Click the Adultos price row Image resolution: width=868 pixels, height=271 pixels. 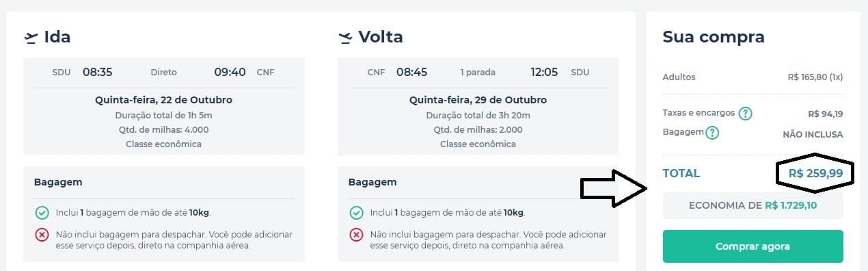pos(752,77)
